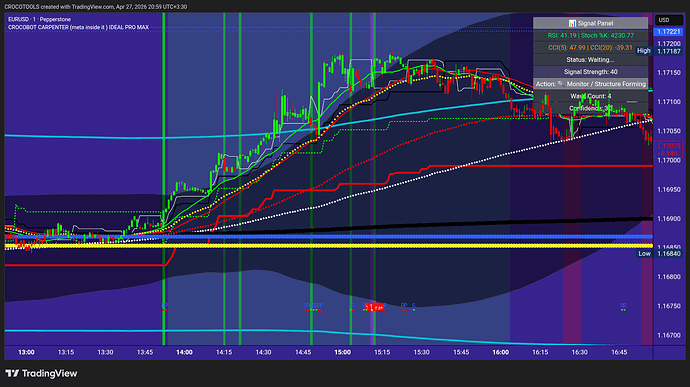Click the magnifier icon in the Action row

[561, 84]
